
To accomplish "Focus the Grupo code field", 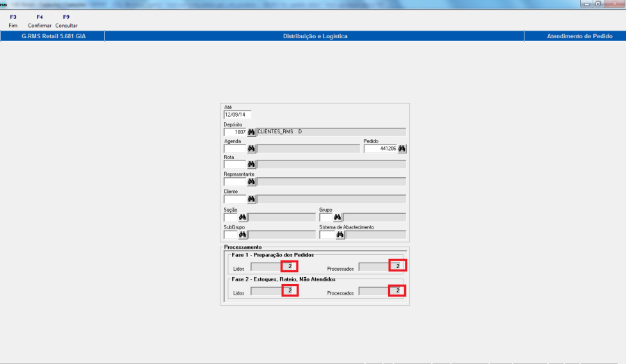I will (x=326, y=217).
